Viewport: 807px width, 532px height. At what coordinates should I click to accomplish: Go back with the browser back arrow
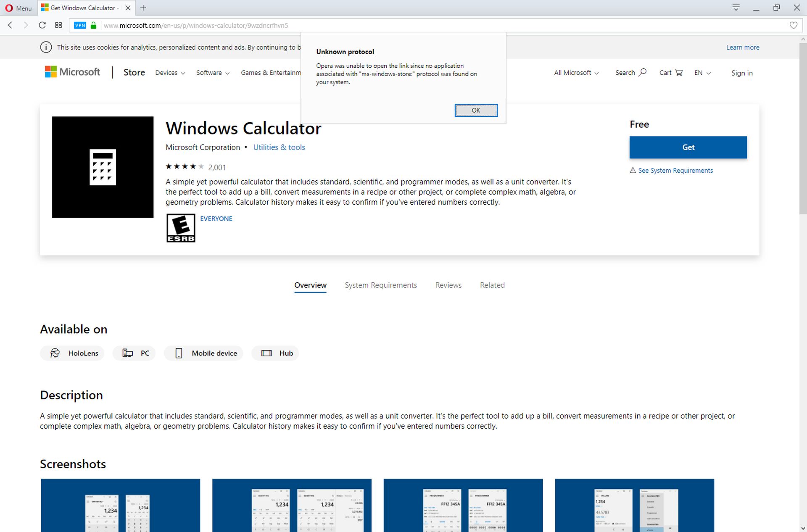pos(10,25)
